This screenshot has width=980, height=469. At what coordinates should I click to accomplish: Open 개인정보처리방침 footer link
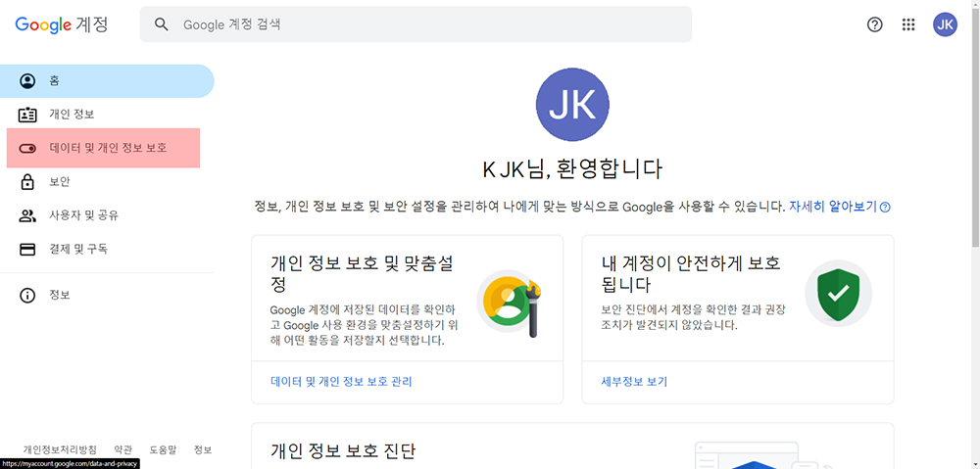coord(60,449)
